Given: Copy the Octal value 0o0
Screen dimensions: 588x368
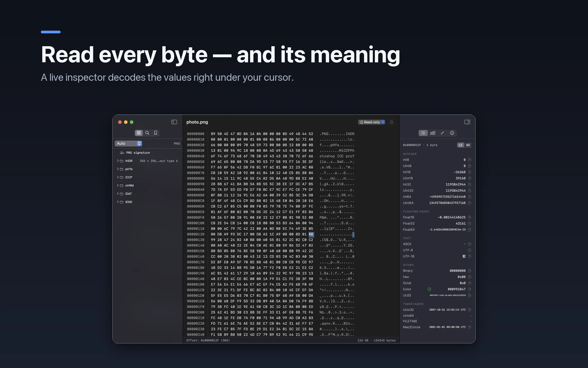Looking at the screenshot, I should point(469,283).
